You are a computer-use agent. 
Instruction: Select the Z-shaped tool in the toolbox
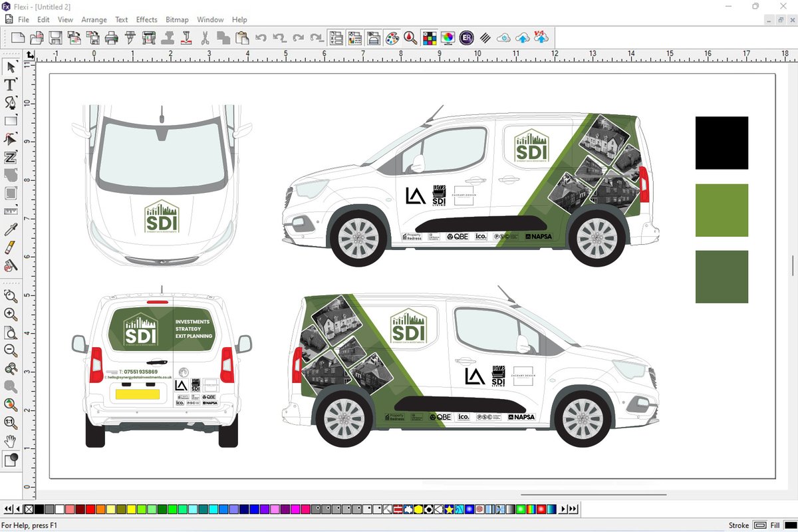tap(11, 158)
